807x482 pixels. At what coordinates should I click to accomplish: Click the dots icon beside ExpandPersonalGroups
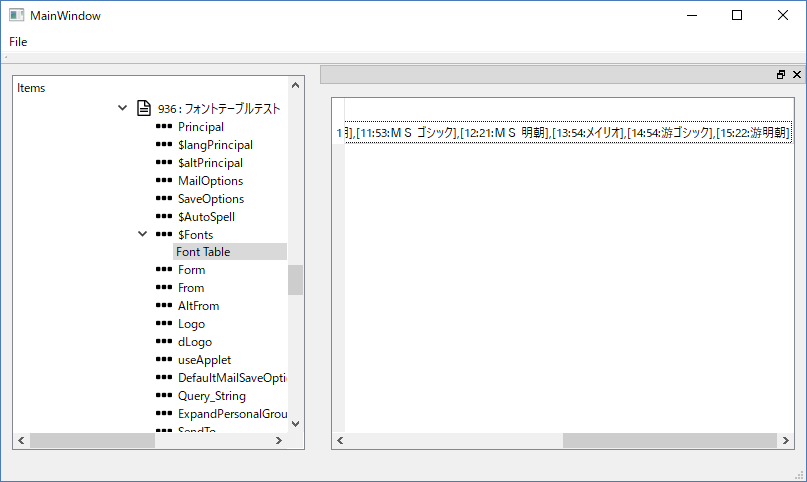tap(164, 413)
